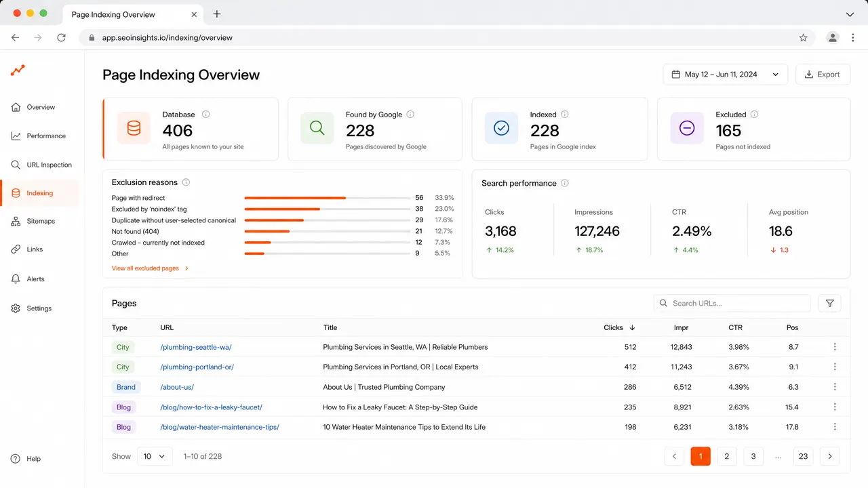Open Alerts from the sidebar

click(39, 279)
